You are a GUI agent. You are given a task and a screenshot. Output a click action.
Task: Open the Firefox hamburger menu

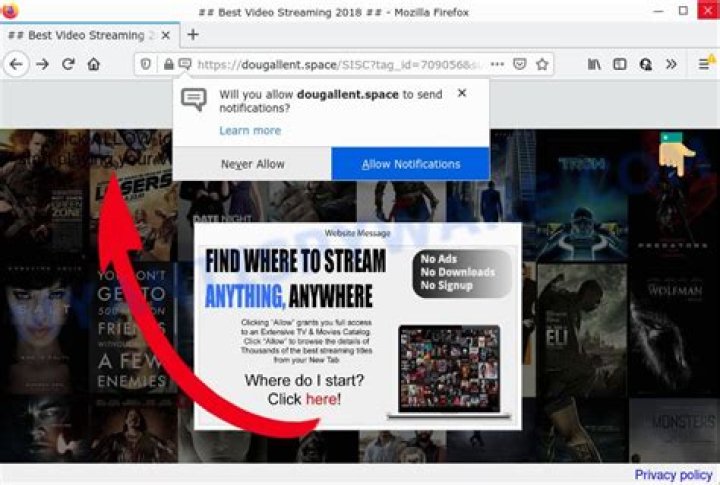[703, 64]
